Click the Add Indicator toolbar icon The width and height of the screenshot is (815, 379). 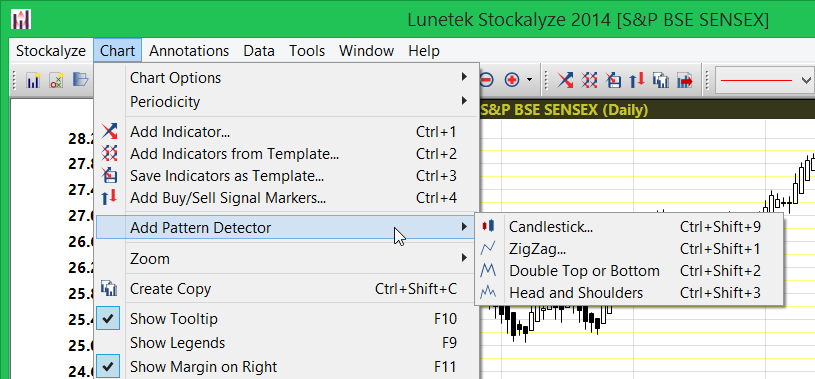coord(565,80)
